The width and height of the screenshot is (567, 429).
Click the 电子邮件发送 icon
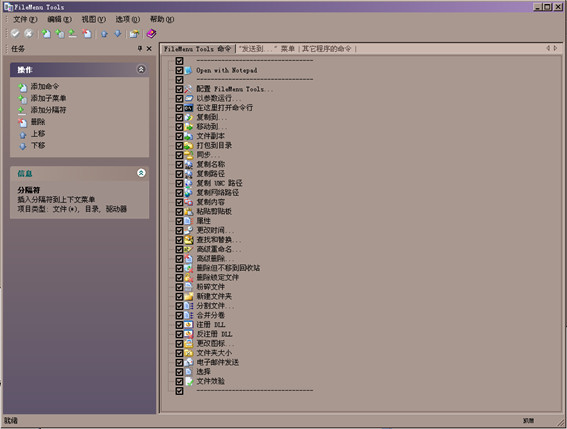(188, 362)
